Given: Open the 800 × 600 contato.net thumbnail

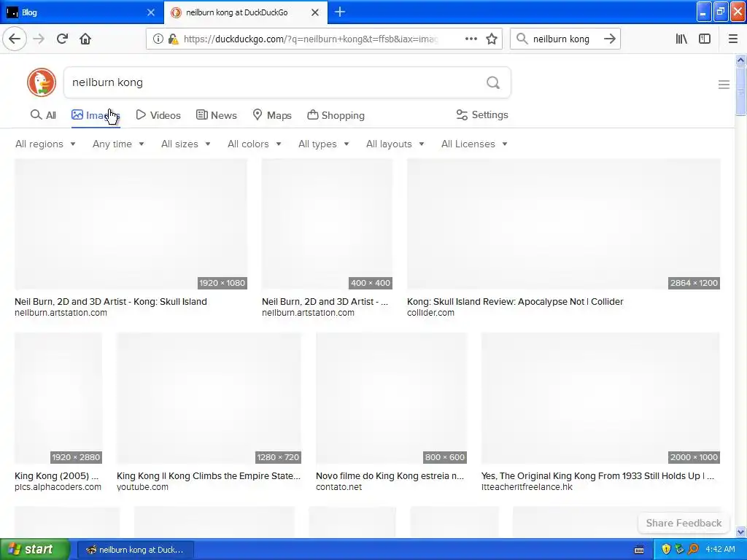Looking at the screenshot, I should pos(392,399).
